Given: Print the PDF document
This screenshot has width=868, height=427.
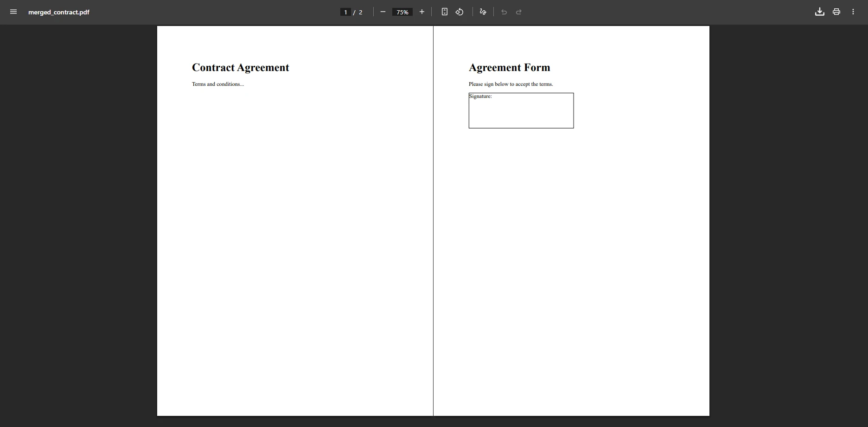Looking at the screenshot, I should [x=836, y=12].
